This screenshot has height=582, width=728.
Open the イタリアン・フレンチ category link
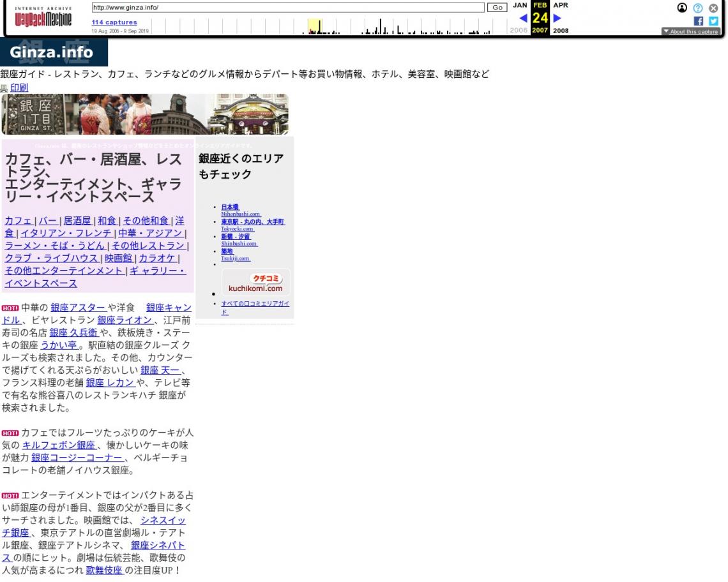(66, 234)
